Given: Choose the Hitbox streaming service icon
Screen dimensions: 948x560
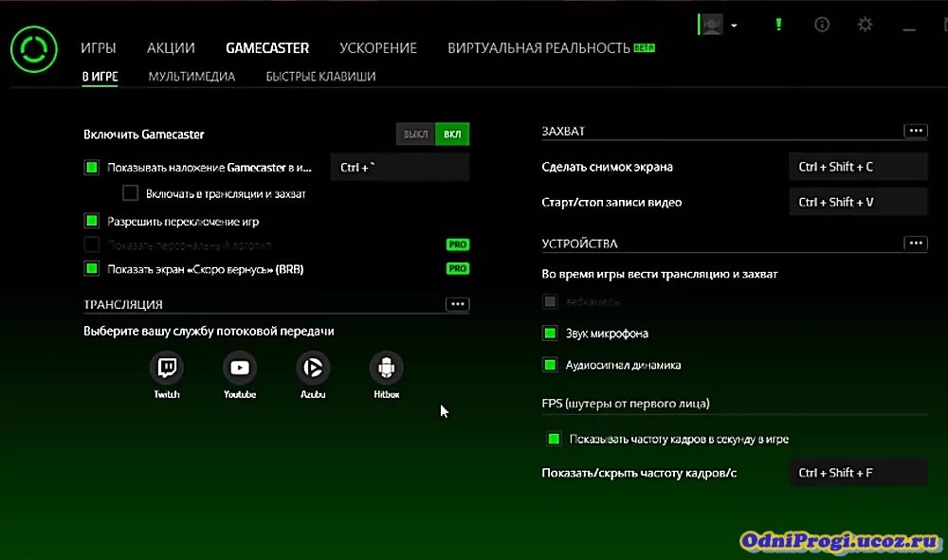Looking at the screenshot, I should [387, 368].
